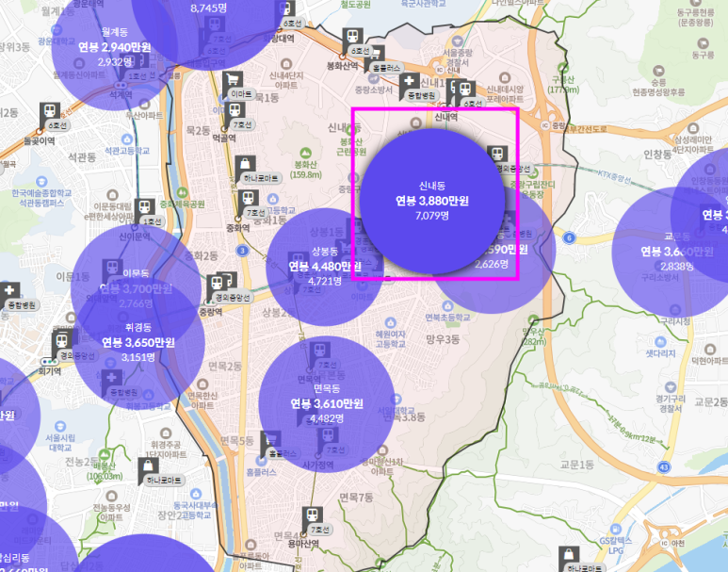
Task: Open the 이마트 cart marker near 묵1동
Action: (232, 80)
